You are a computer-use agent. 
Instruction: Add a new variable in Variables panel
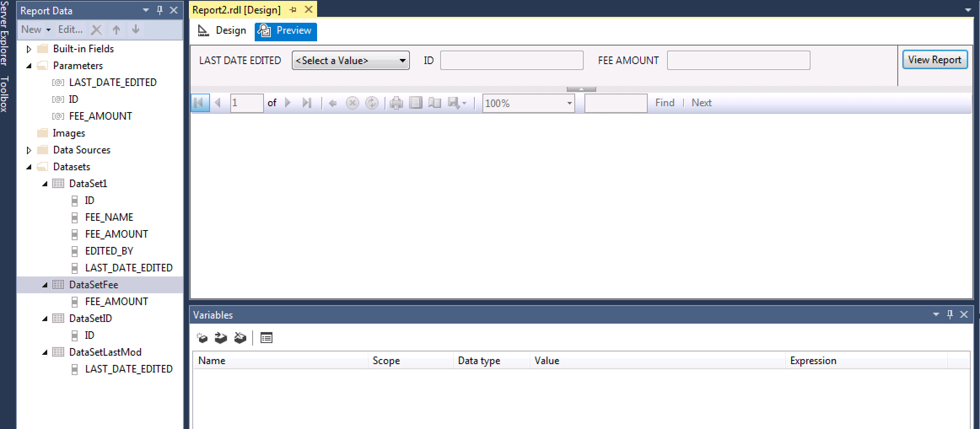pyautogui.click(x=202, y=338)
